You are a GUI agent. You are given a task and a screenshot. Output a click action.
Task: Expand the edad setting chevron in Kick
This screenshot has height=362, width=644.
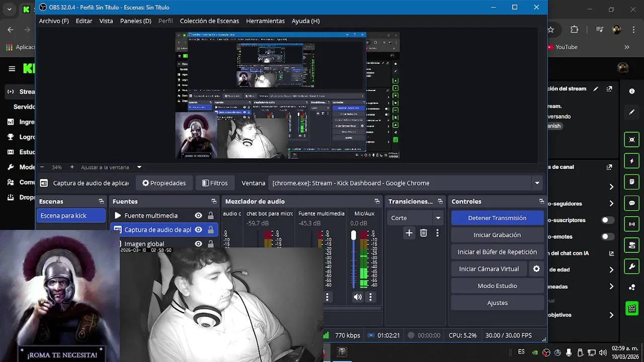click(x=611, y=270)
